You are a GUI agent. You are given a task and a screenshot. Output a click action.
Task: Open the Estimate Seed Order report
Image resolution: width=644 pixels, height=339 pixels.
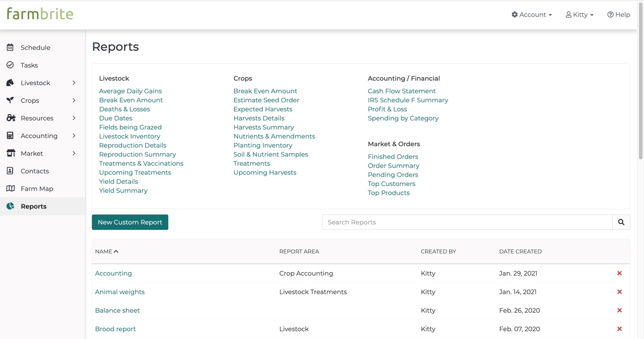tap(266, 100)
